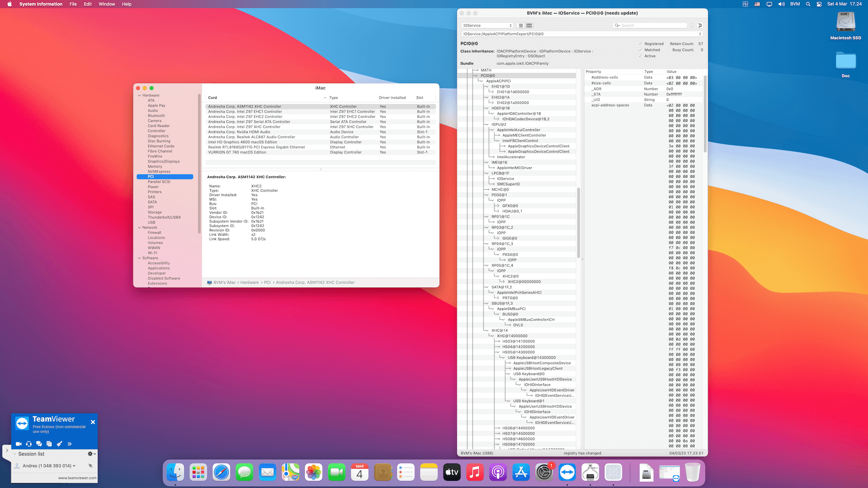The width and height of the screenshot is (868, 488).
Task: Click the search stepper next to Search field
Action: (692, 25)
